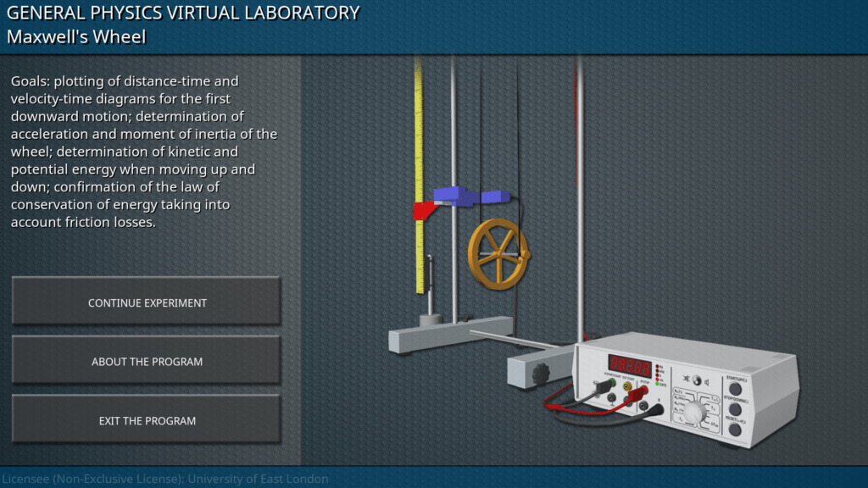
Task: Click the red pointer marker on the ruler
Action: point(421,211)
